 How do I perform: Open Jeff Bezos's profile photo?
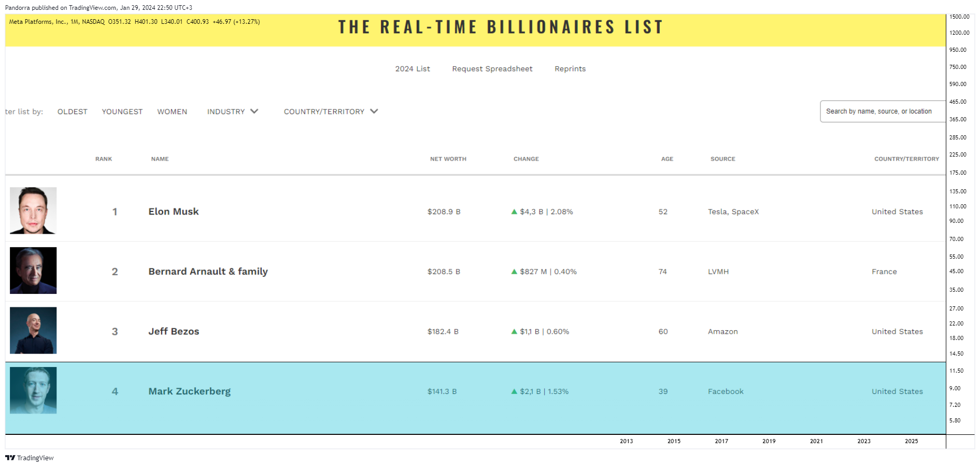33,330
